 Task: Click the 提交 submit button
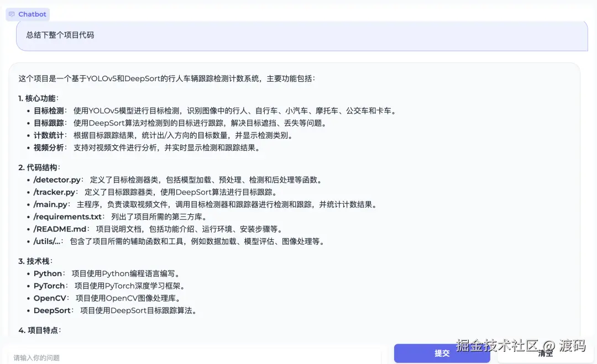tap(442, 354)
